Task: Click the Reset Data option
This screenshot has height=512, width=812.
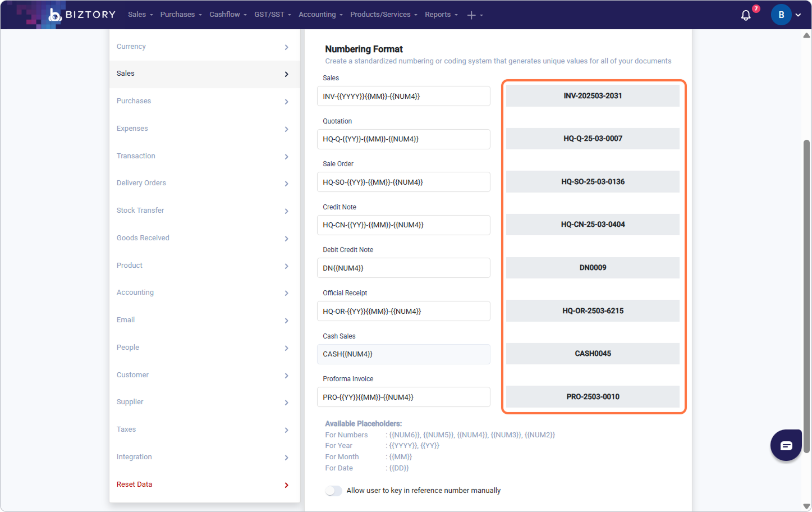Action: (x=205, y=484)
